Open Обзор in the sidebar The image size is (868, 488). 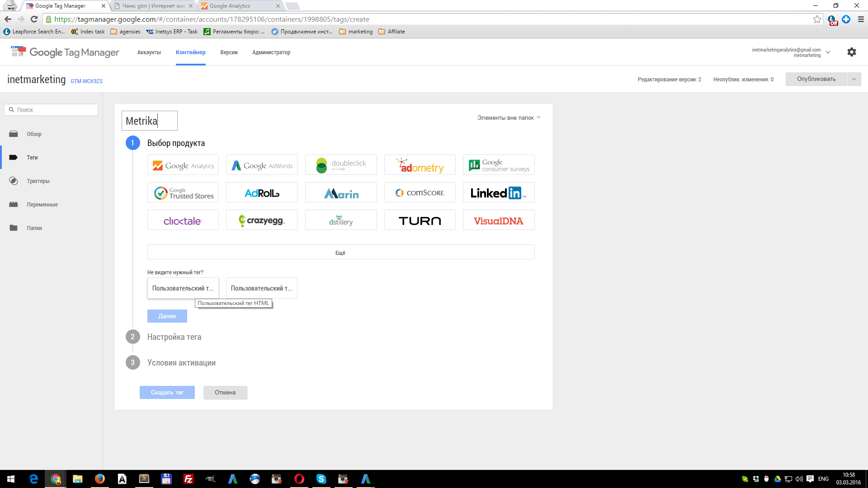click(34, 134)
